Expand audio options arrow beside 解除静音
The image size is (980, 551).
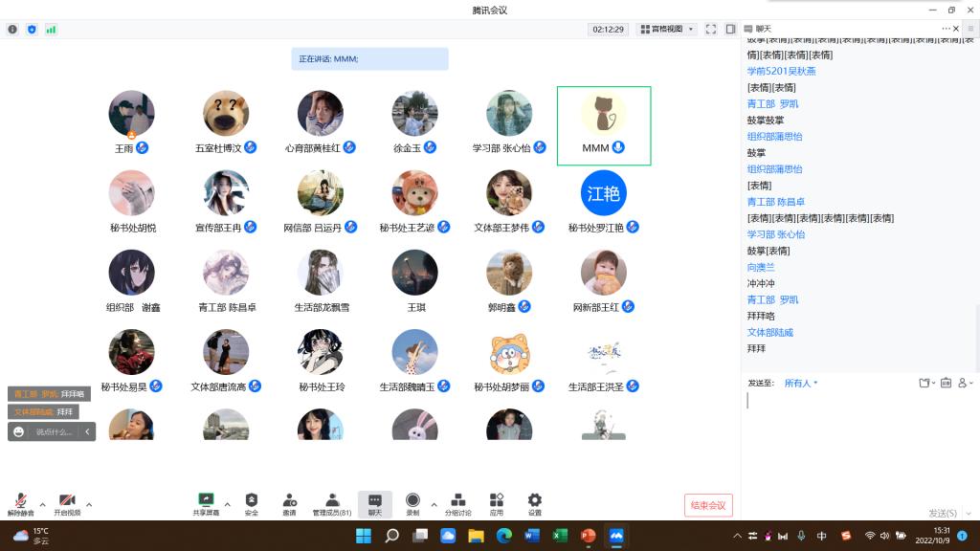pyautogui.click(x=42, y=504)
